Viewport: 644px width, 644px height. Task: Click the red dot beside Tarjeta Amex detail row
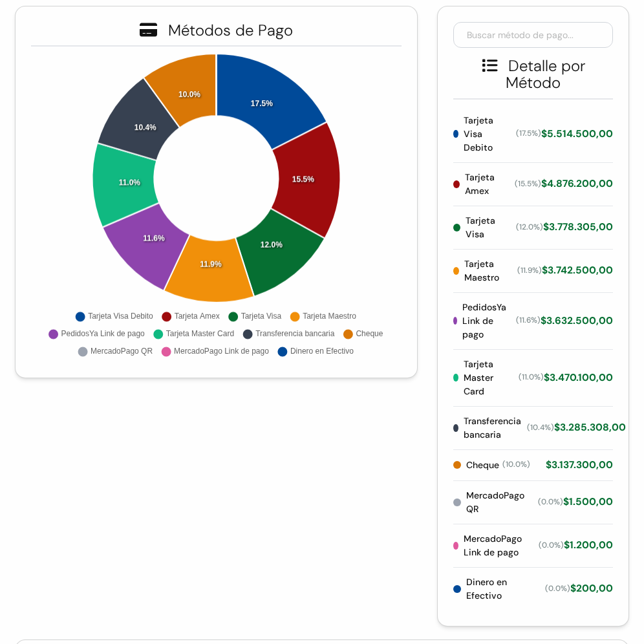point(456,184)
